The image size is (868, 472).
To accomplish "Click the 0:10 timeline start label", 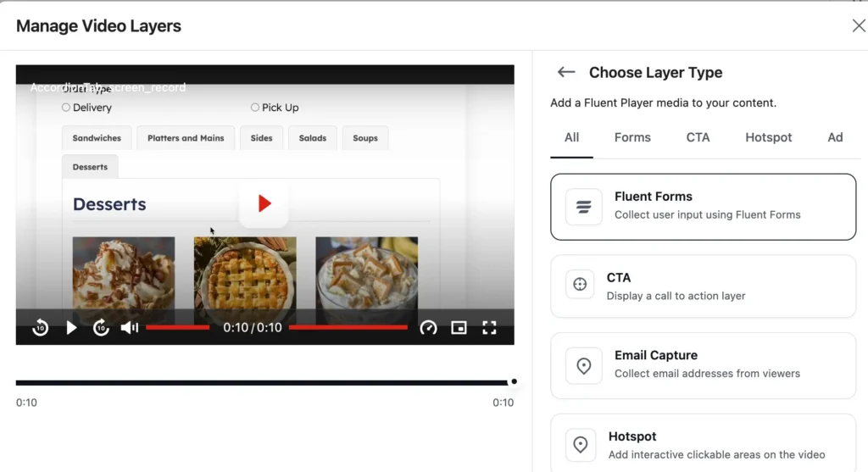I will tap(26, 403).
